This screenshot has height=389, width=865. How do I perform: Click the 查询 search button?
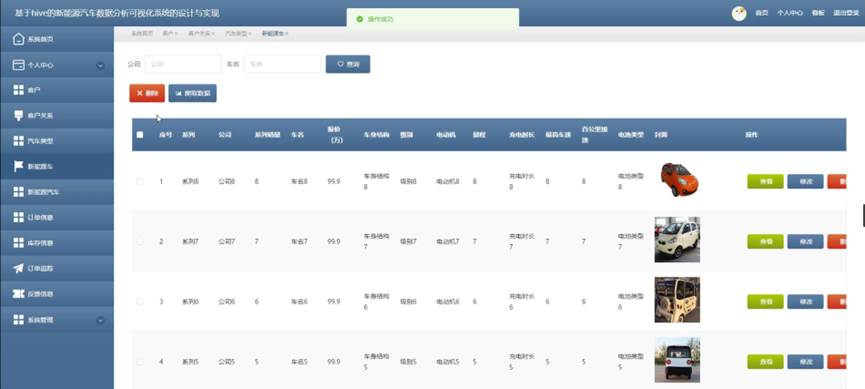coord(348,64)
